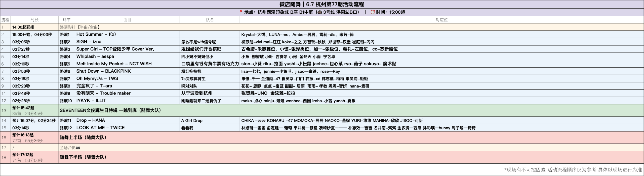Click row number 13 cell
The height and width of the screenshot is (176, 644).
[x=5, y=110]
